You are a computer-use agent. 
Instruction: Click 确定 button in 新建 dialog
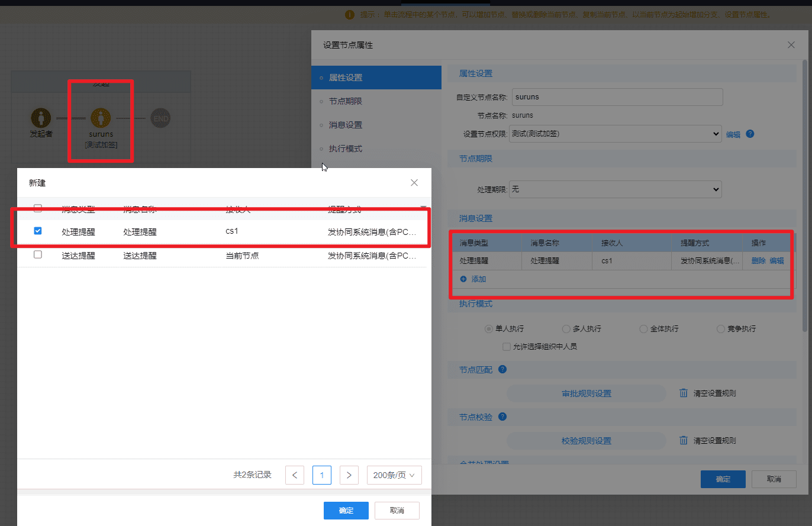pyautogui.click(x=346, y=511)
